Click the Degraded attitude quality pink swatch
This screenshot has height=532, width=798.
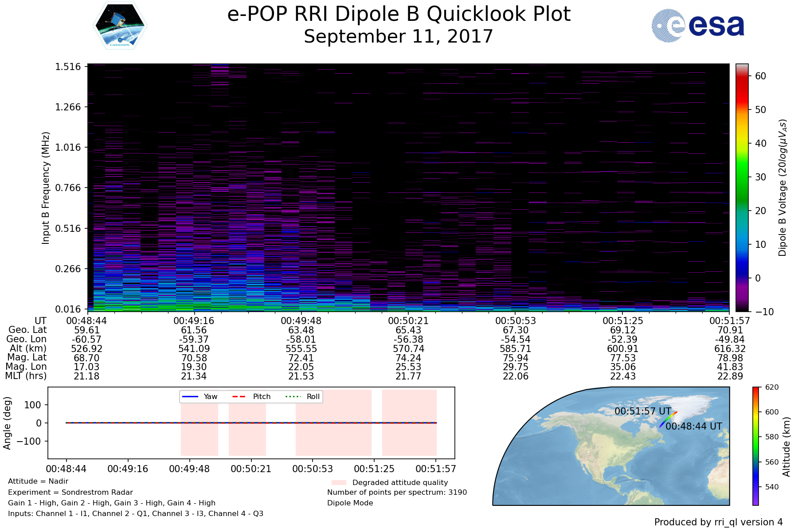click(x=339, y=482)
